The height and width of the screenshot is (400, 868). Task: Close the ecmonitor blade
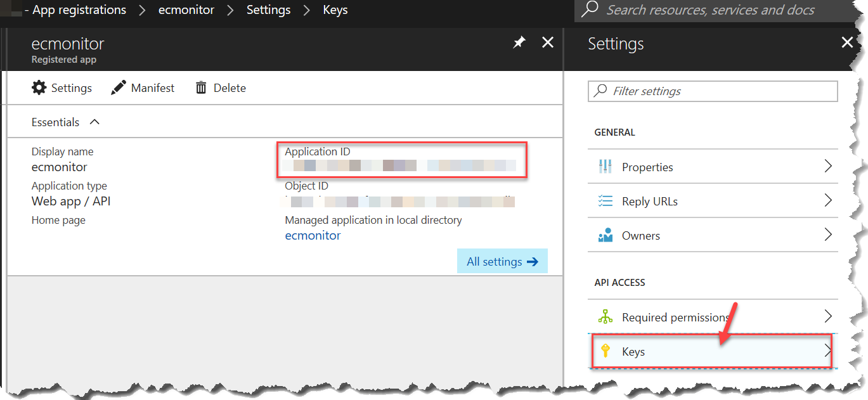(x=548, y=42)
